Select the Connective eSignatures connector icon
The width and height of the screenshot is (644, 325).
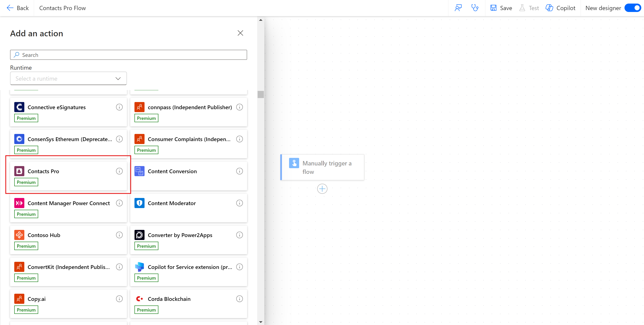click(x=19, y=107)
